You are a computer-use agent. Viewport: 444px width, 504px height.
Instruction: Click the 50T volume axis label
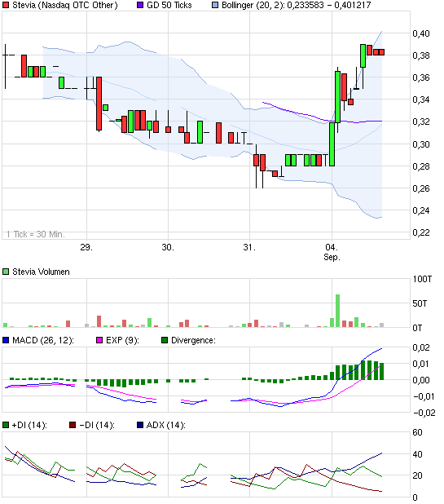point(420,303)
